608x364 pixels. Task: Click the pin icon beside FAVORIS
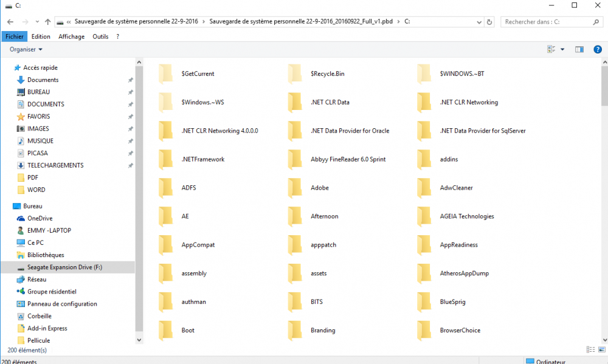point(131,117)
